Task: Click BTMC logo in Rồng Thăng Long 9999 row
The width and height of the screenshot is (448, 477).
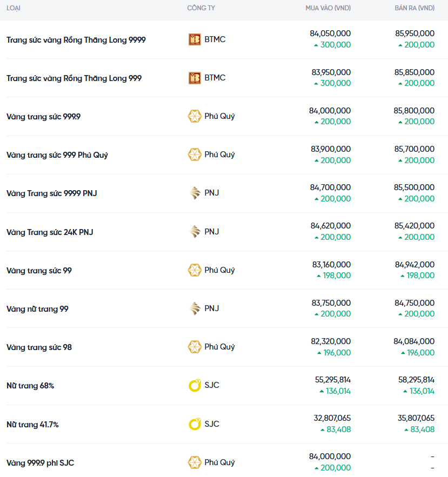Action: (x=195, y=39)
